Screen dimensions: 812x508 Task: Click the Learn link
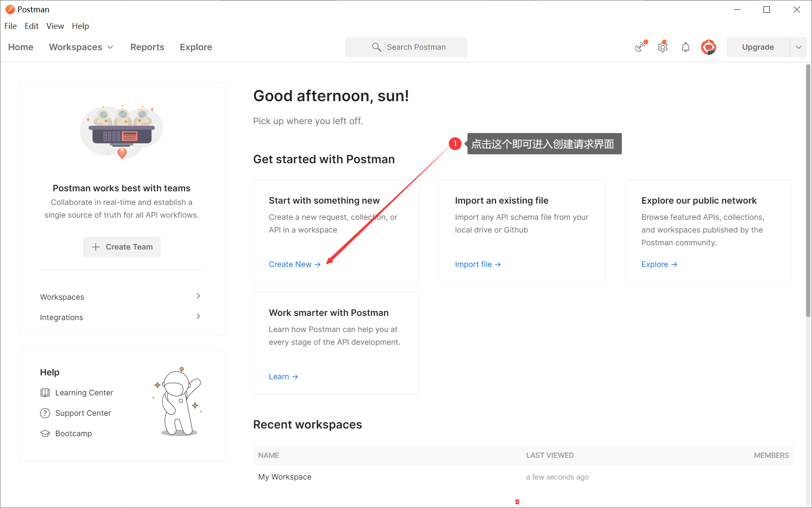[x=284, y=377]
